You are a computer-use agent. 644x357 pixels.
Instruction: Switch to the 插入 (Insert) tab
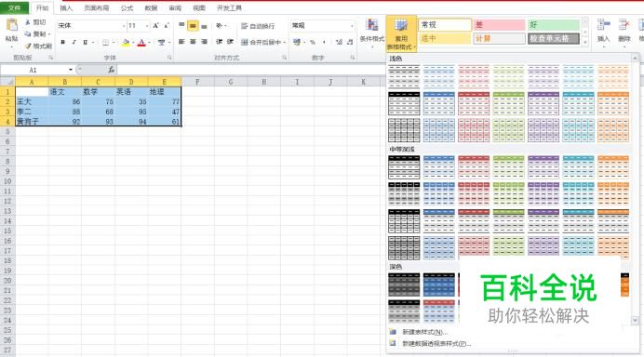[66, 7]
